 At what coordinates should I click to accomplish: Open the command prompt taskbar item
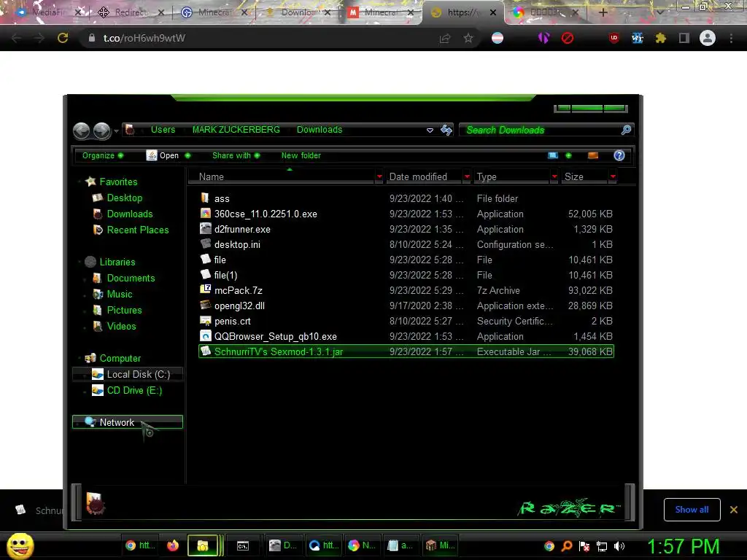[x=243, y=545]
